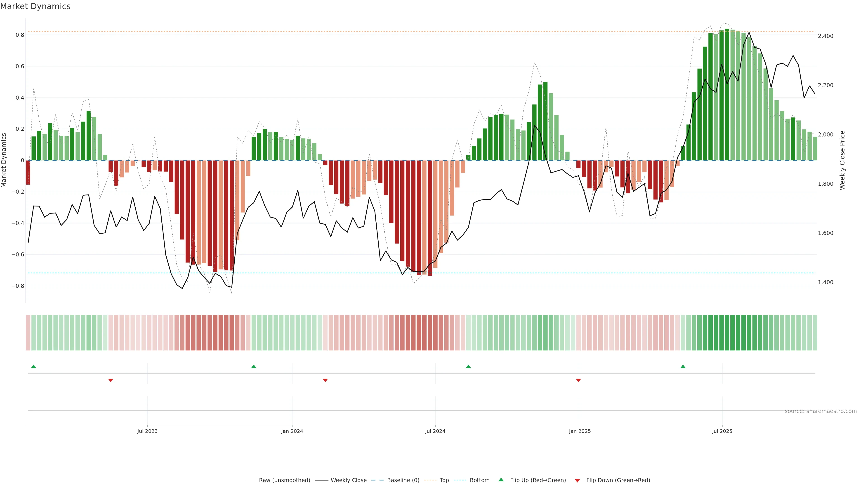Click the darkest green heatmap strip cell

click(x=727, y=333)
